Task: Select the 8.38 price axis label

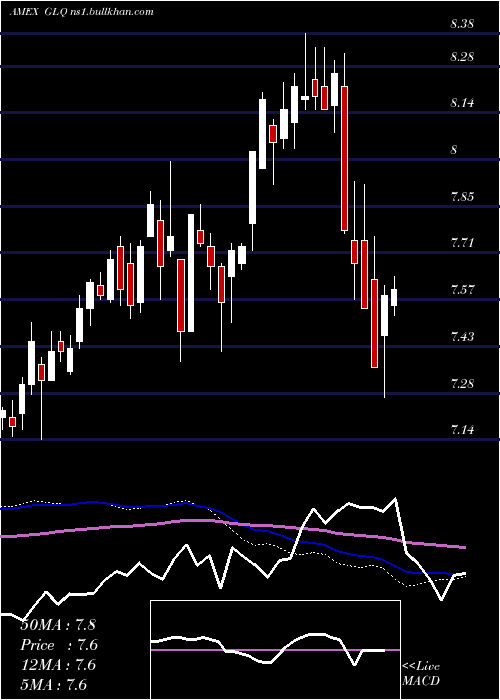Action: coord(462,24)
